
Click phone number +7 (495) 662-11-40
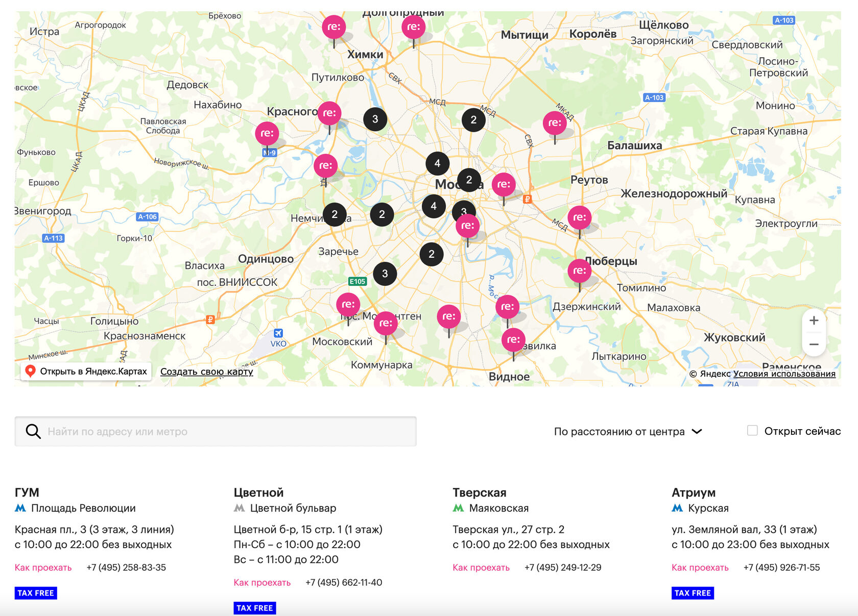(344, 582)
